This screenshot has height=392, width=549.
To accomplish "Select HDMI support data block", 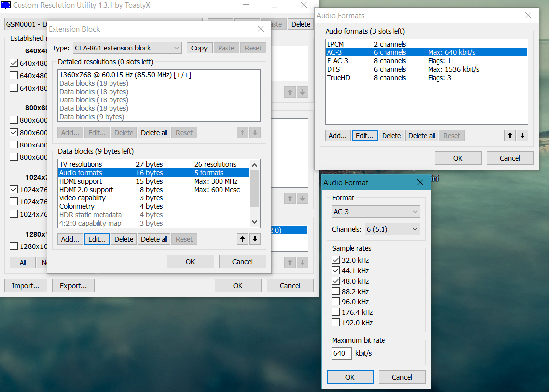I will pos(154,181).
